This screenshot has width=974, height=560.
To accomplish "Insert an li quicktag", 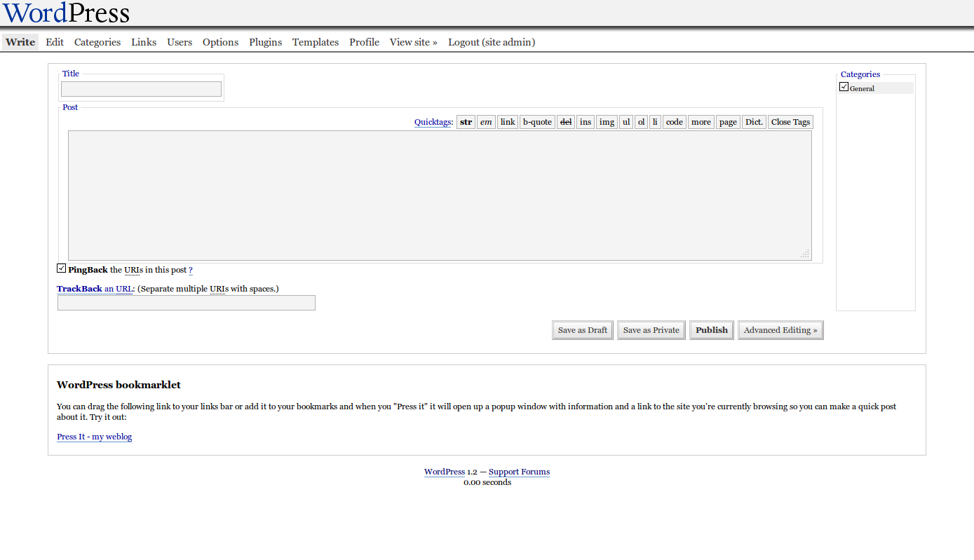I will click(655, 122).
